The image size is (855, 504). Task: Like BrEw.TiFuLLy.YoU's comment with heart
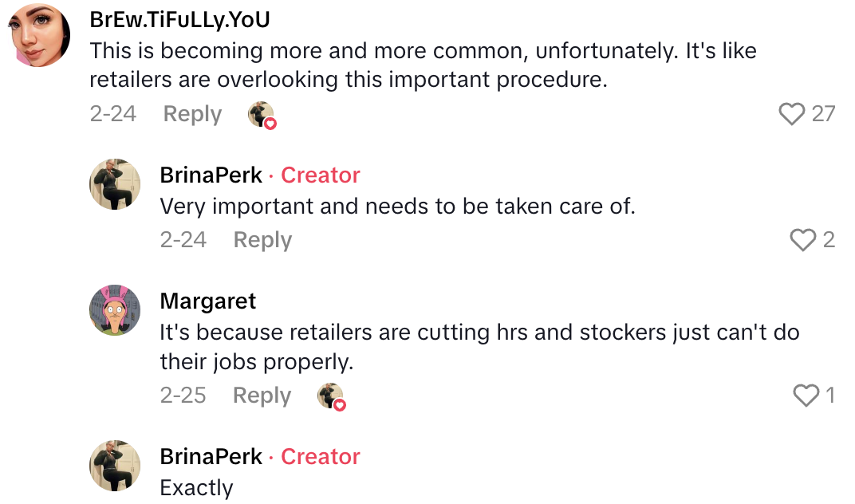[x=791, y=114]
